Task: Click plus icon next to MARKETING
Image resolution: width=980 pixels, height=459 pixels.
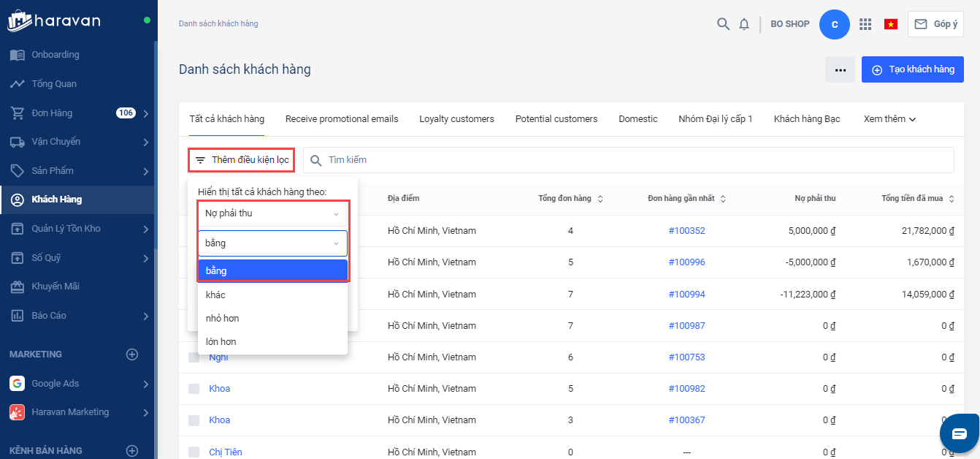Action: coord(132,354)
